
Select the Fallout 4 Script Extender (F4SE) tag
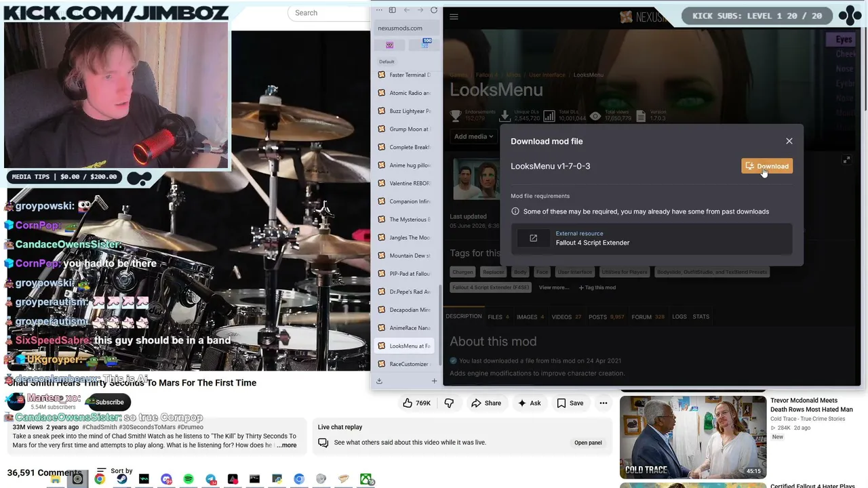[x=491, y=287]
